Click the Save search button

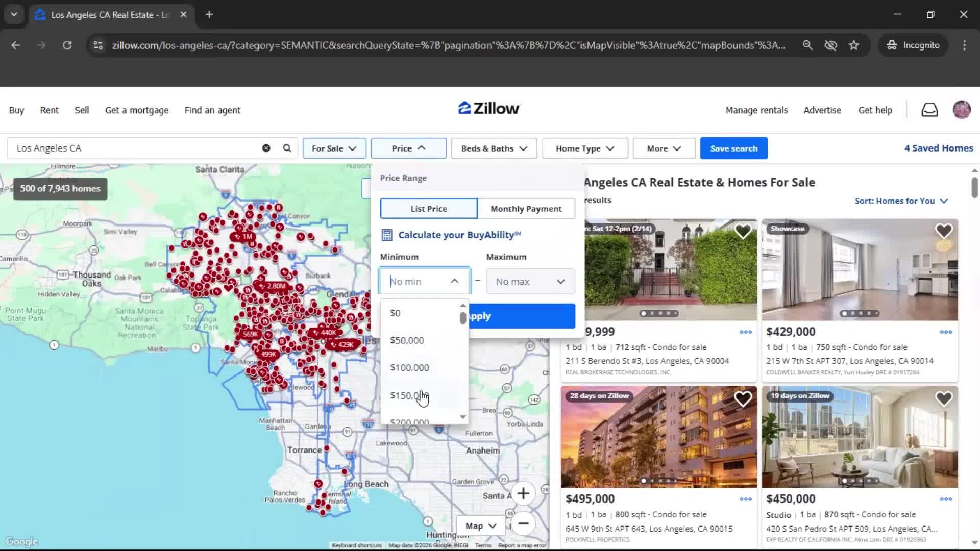point(733,148)
